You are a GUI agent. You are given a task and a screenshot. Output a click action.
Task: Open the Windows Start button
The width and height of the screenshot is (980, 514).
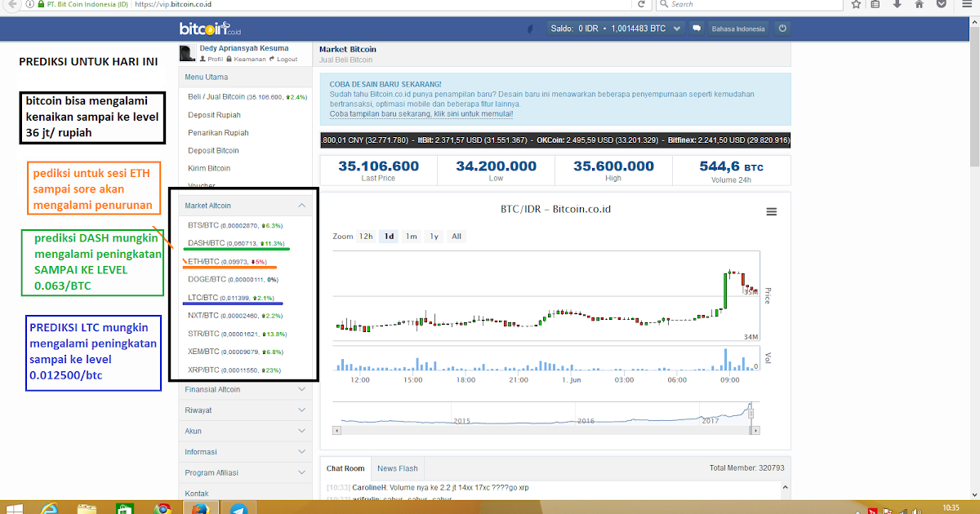[16, 509]
